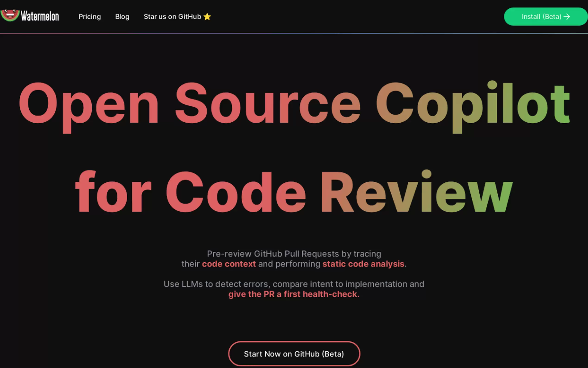Screen dimensions: 588x368
Task: Click the "Open Source Copilot" headline
Action: pyautogui.click(x=294, y=107)
